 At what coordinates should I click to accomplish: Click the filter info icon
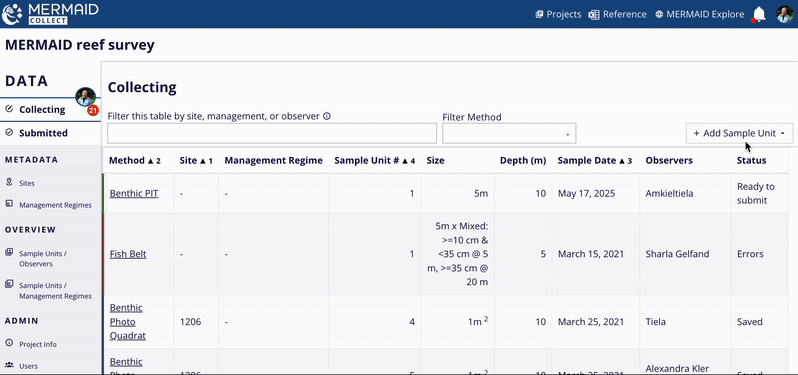[327, 116]
